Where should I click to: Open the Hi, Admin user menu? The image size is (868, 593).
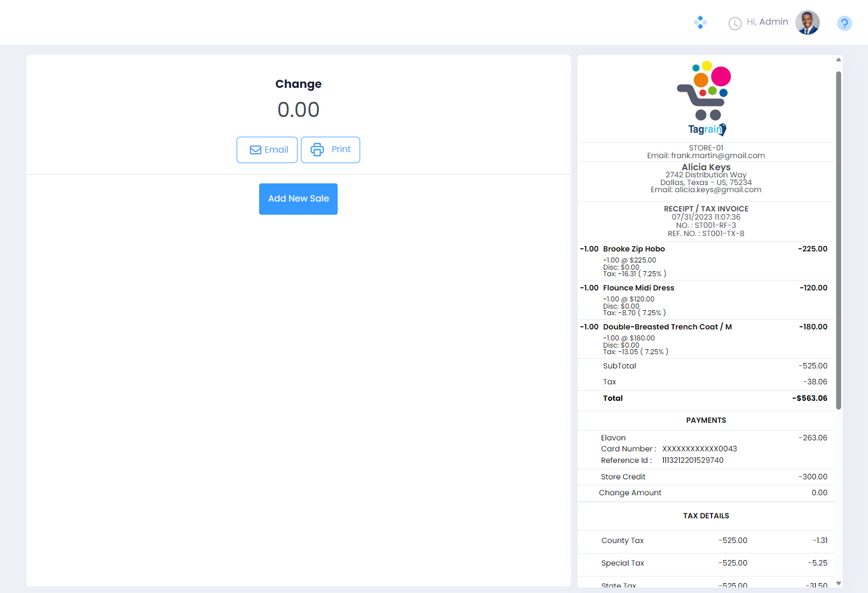pyautogui.click(x=767, y=22)
